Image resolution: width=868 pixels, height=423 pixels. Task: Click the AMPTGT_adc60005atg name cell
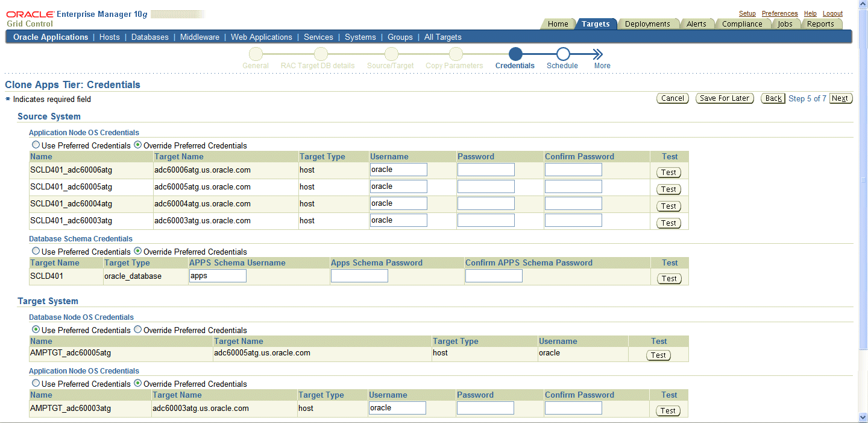(x=71, y=353)
